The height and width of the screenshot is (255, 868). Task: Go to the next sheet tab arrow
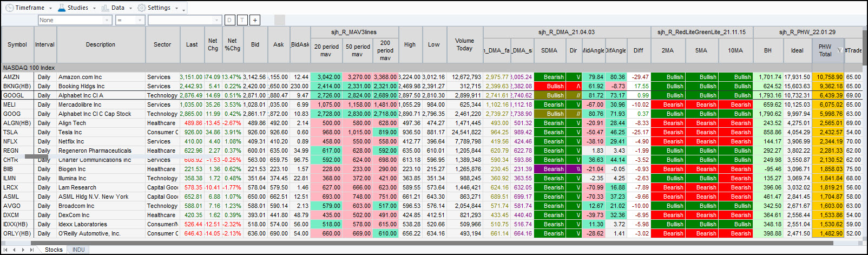pos(23,250)
